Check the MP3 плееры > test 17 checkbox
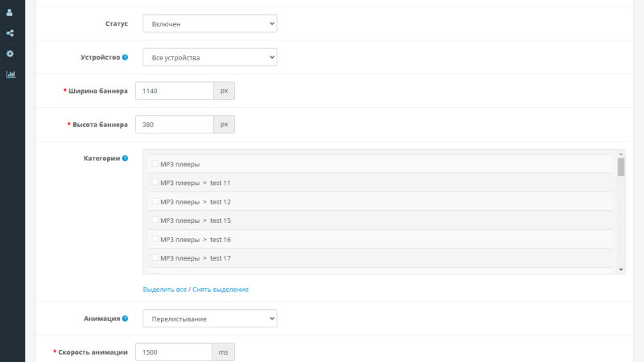Image resolution: width=644 pixels, height=362 pixels. 155,257
